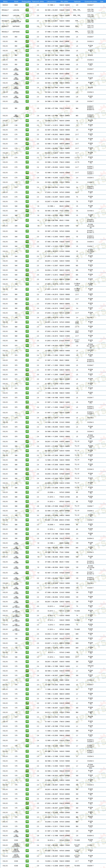Click the Model column header
The width and height of the screenshot is (106, 868).
(16, 1)
